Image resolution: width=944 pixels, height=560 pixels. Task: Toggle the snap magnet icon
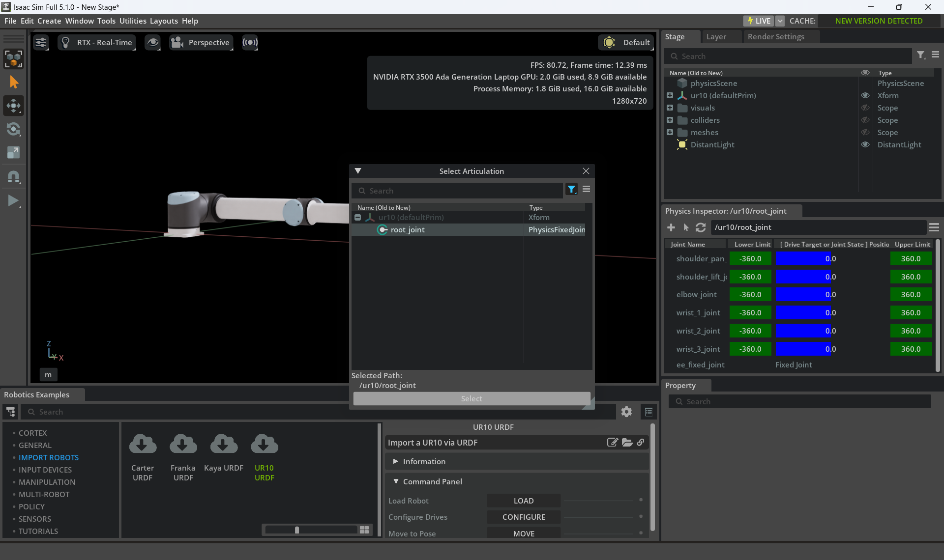[x=13, y=176]
